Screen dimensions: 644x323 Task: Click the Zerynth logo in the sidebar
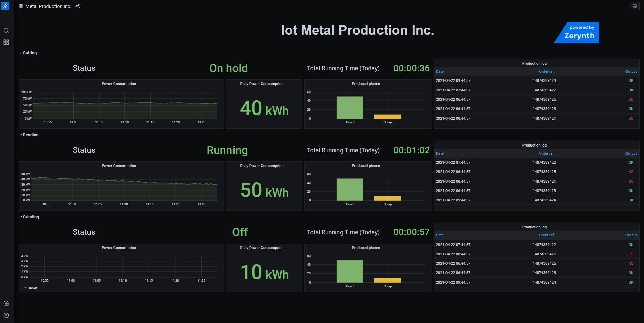coord(6,6)
